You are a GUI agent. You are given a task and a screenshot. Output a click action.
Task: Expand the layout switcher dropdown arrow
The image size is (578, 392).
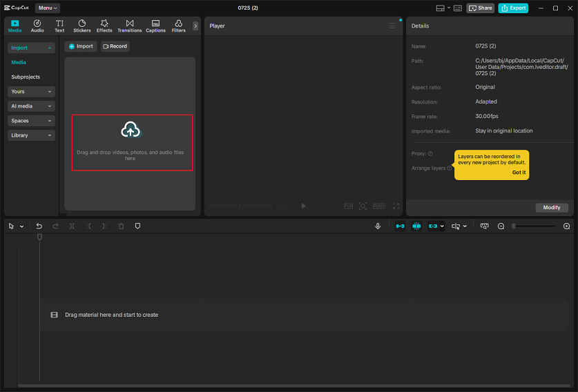[449, 8]
